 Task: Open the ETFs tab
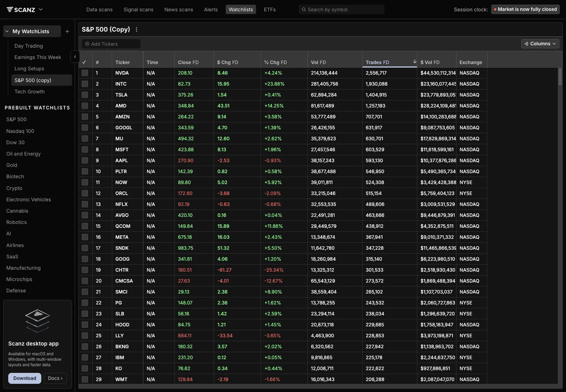270,9
